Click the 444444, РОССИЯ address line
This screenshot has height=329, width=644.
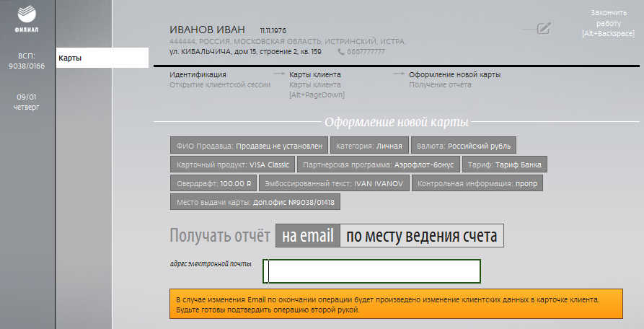pyautogui.click(x=288, y=41)
